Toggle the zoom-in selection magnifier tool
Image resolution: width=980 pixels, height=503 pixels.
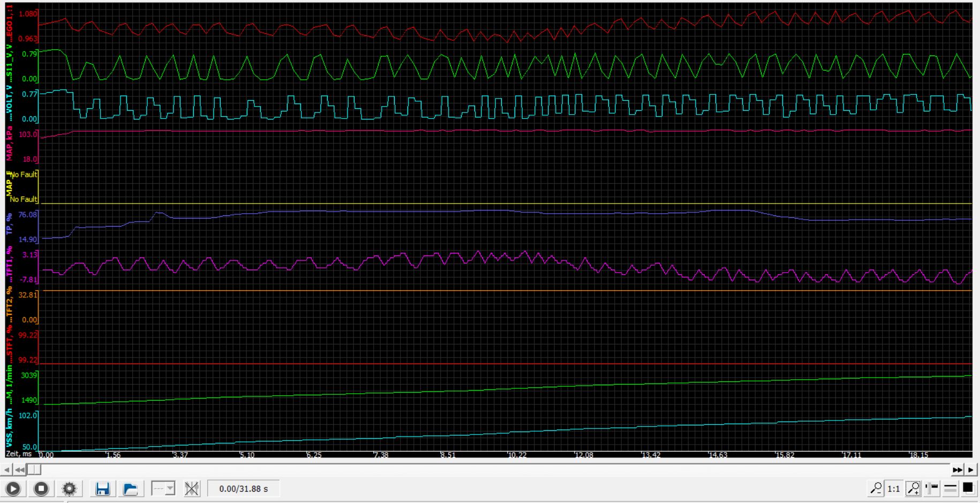tap(914, 488)
